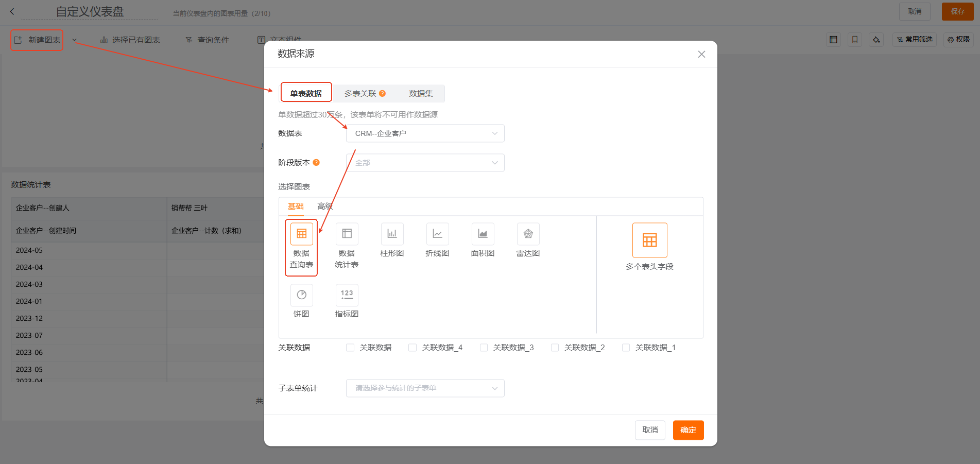Image resolution: width=980 pixels, height=464 pixels.
Task: Choose the 面积图 area chart icon
Action: tap(483, 234)
